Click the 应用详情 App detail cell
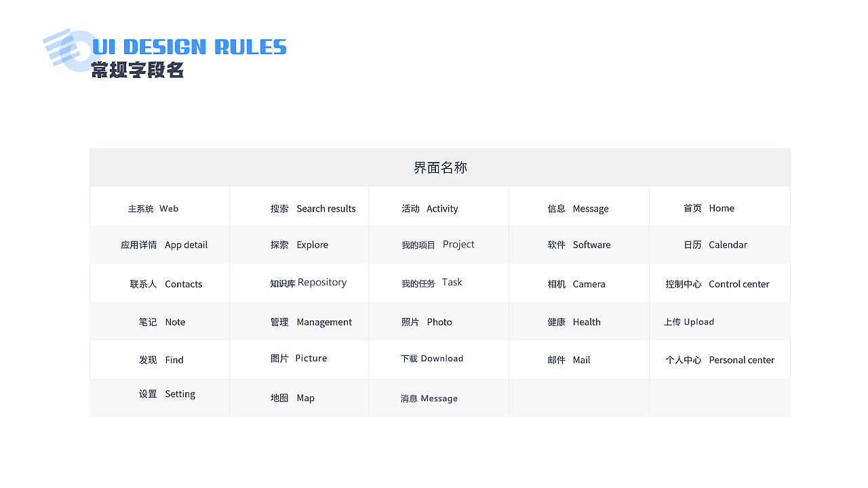This screenshot has height=488, width=868. 164,245
